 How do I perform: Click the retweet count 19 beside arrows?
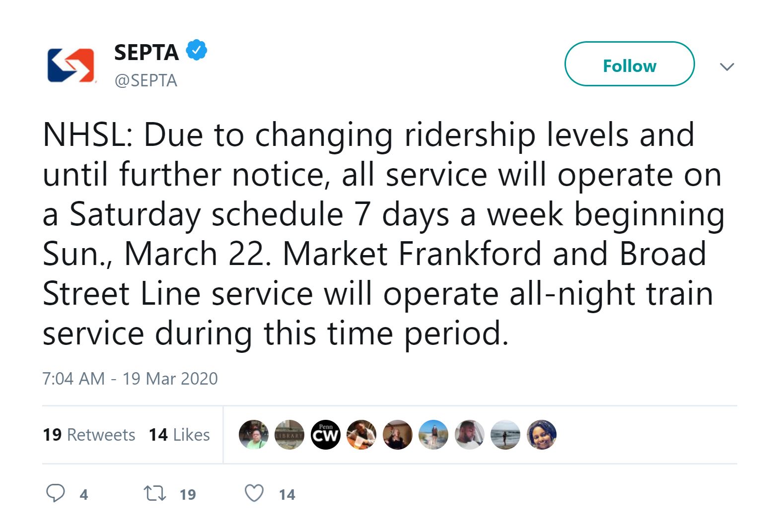pyautogui.click(x=188, y=494)
